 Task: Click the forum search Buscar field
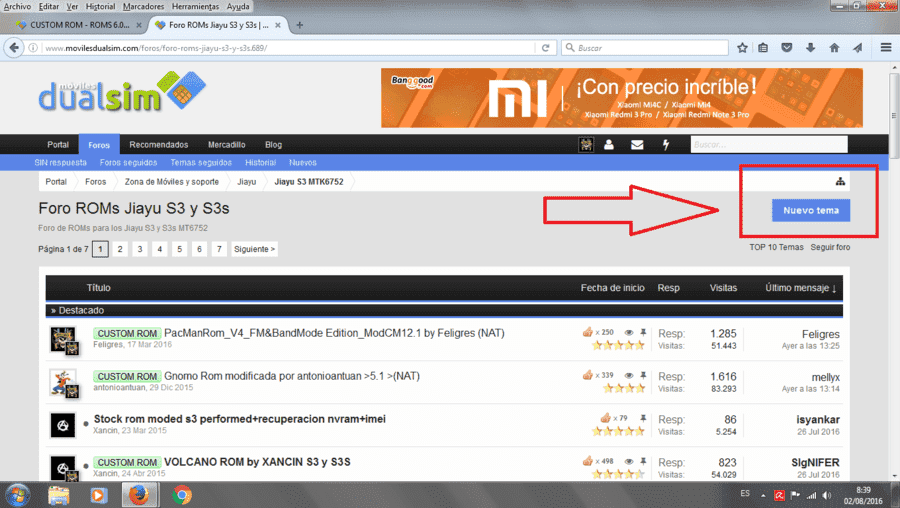pyautogui.click(x=769, y=145)
